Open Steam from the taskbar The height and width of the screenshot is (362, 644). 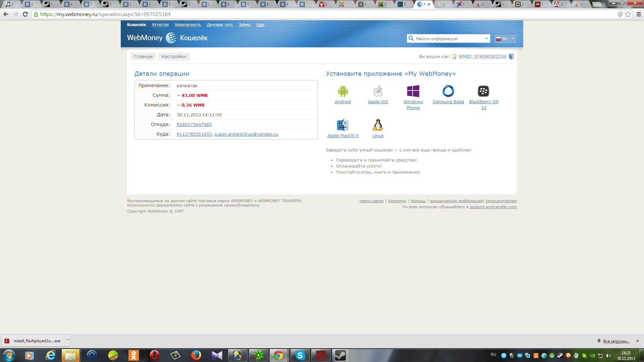point(340,355)
